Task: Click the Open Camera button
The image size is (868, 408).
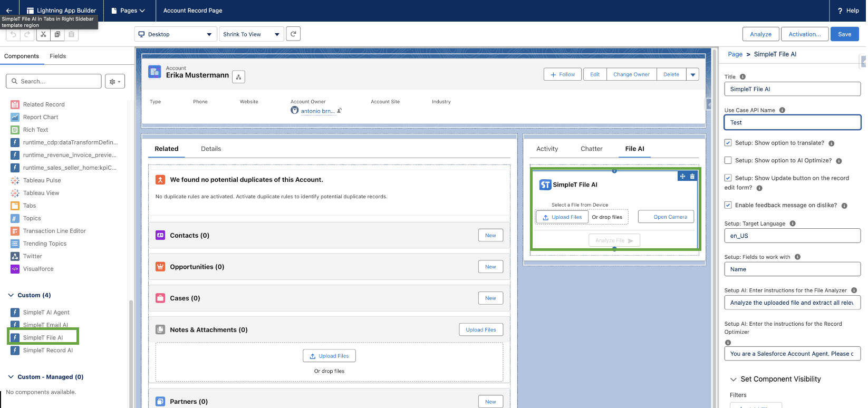Action: (x=666, y=217)
